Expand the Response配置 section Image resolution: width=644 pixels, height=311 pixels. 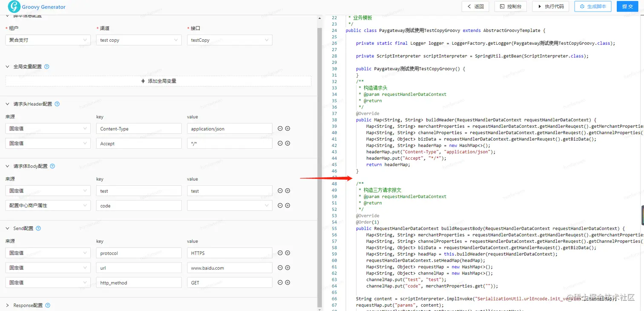click(7, 305)
